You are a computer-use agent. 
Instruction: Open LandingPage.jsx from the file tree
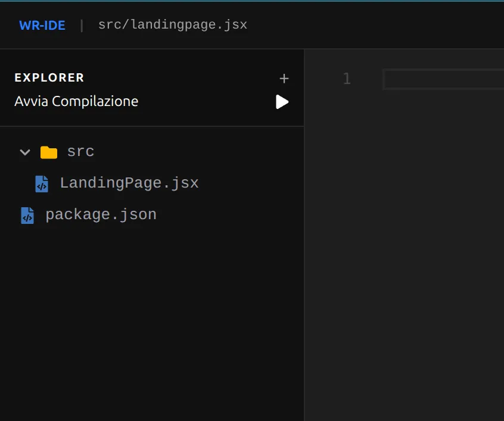tap(129, 183)
